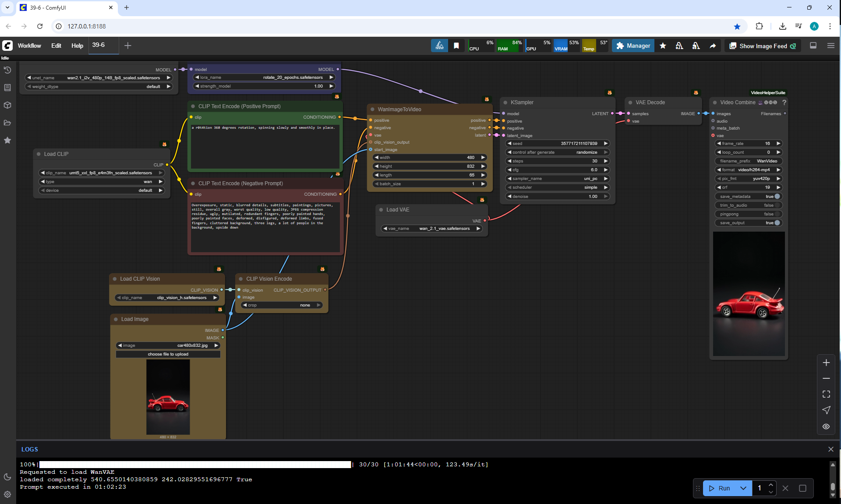841x504 pixels.
Task: Click the zoom in plus icon
Action: point(826,363)
